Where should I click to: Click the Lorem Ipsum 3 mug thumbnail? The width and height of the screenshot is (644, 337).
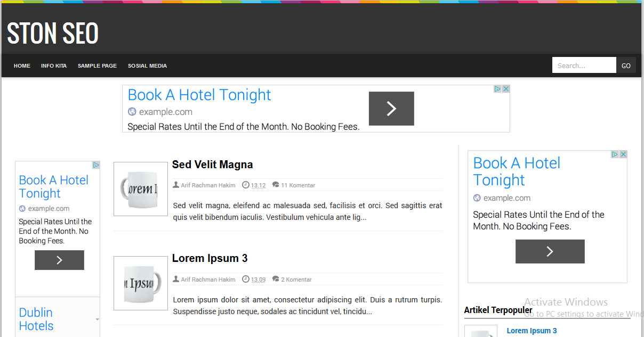point(141,283)
